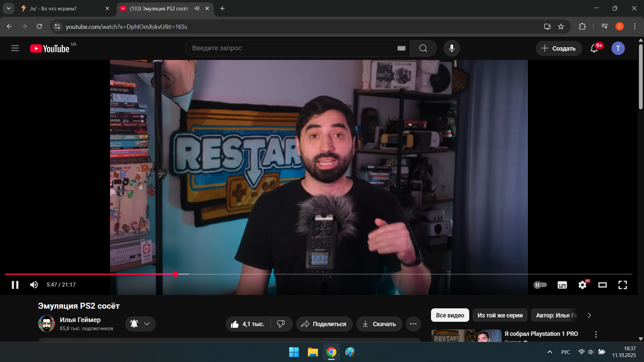Click the "Поделиться" share button
Screen dimensions: 644x362
click(324, 324)
